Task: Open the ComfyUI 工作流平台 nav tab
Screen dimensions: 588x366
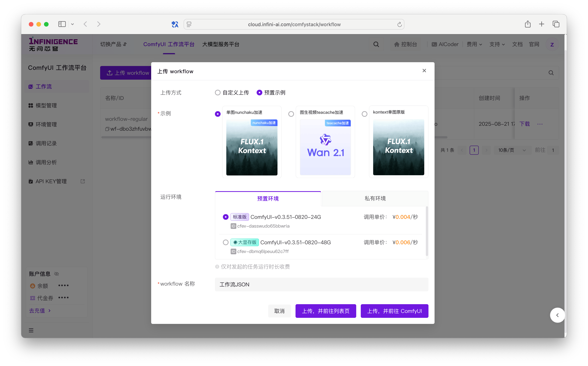Action: pos(169,44)
